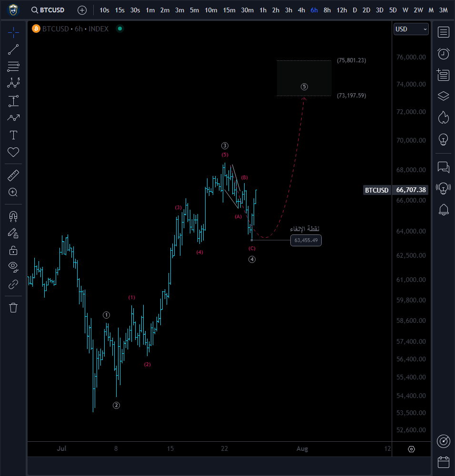The height and width of the screenshot is (476, 455).
Task: Open the chat bubbles panel
Action: coord(444,167)
